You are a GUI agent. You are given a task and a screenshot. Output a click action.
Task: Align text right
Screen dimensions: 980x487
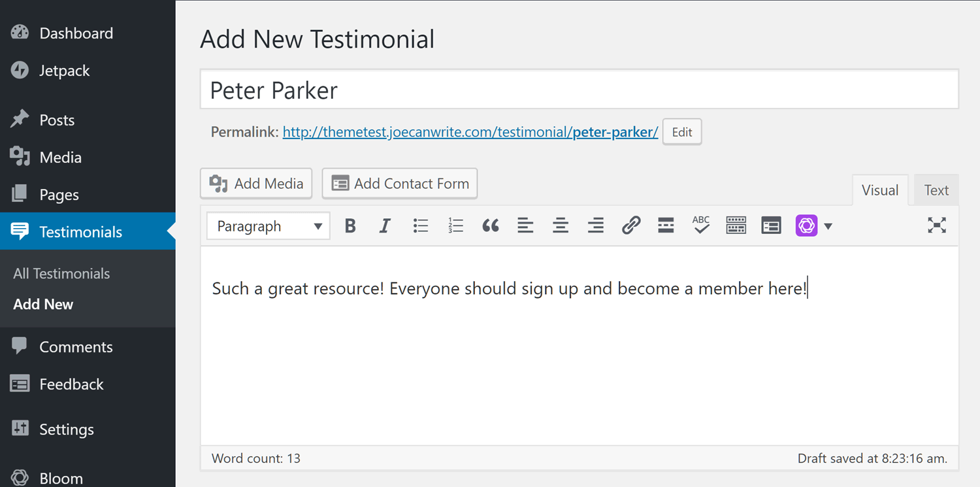(595, 226)
